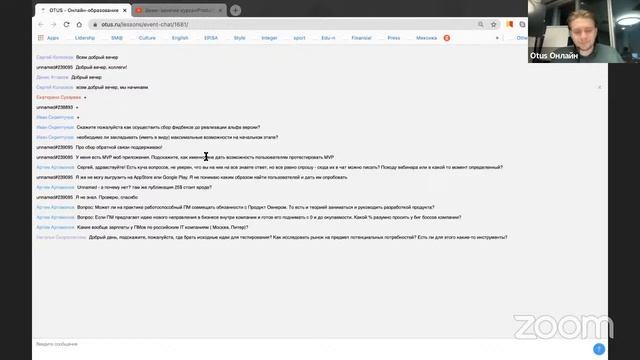Click question about ПМ salaries in Москва, Питер
The image size is (640, 360).
coord(162,227)
